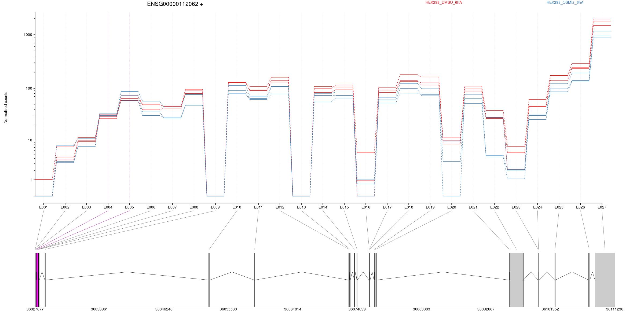Screen dimensions: 644x322
Task: Click the exon label E024
Action: click(x=537, y=207)
